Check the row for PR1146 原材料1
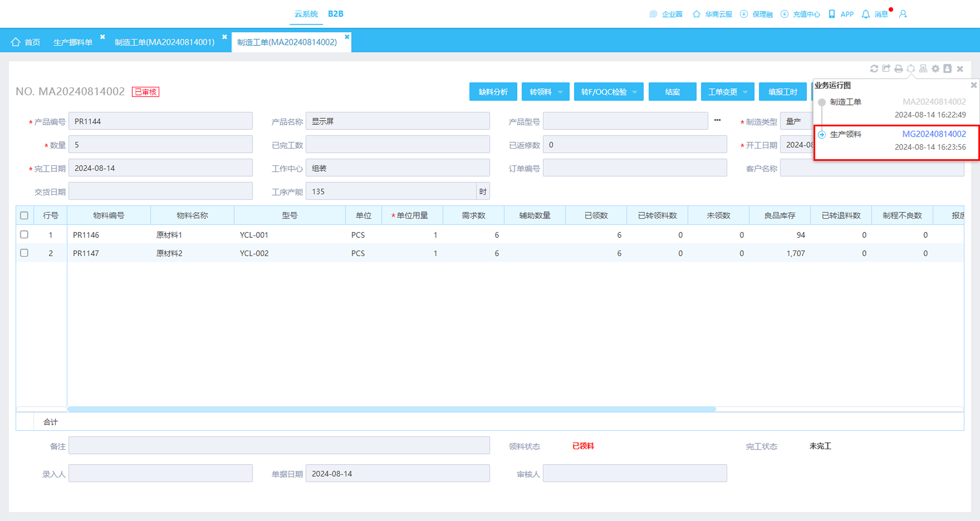This screenshot has width=980, height=521. (24, 234)
